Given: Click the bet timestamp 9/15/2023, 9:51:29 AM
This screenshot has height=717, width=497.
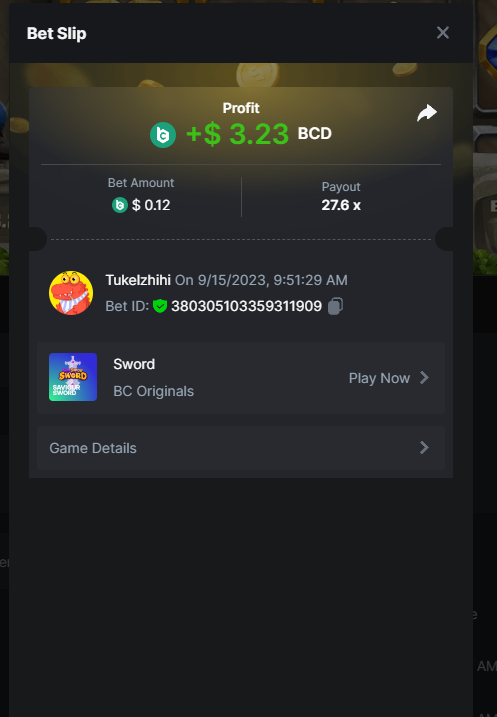Looking at the screenshot, I should pyautogui.click(x=273, y=280).
